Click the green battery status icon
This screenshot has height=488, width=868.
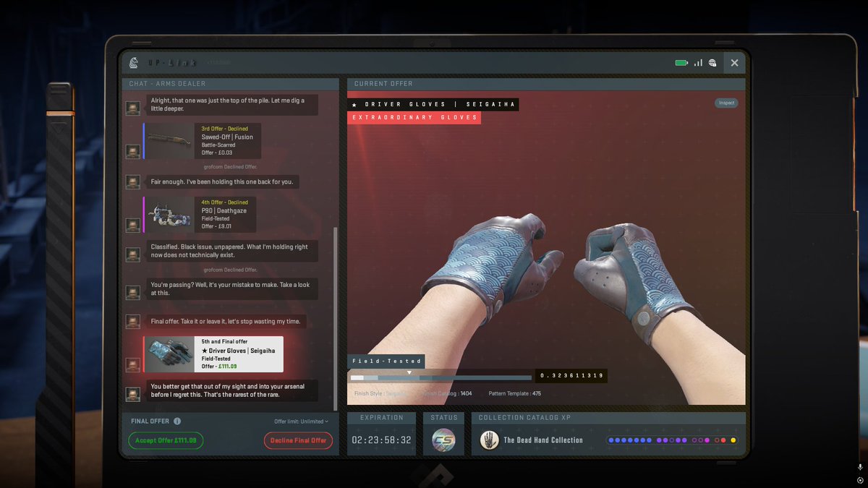click(681, 63)
